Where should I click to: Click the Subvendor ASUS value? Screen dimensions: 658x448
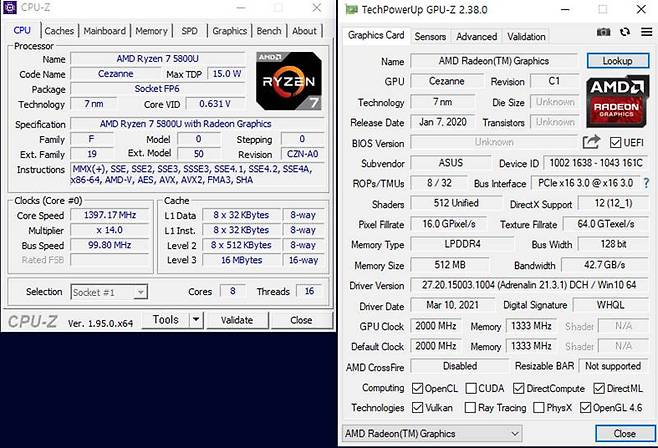[450, 163]
